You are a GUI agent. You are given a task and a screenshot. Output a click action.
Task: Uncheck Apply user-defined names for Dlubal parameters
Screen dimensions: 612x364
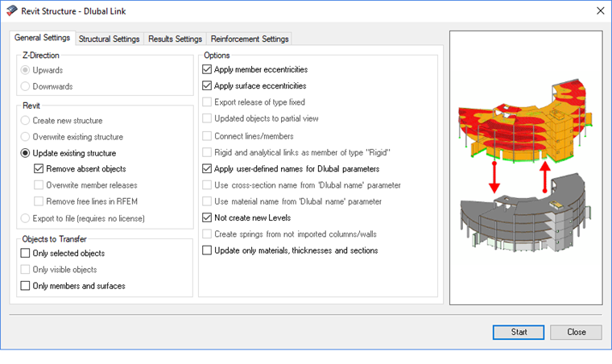click(208, 169)
